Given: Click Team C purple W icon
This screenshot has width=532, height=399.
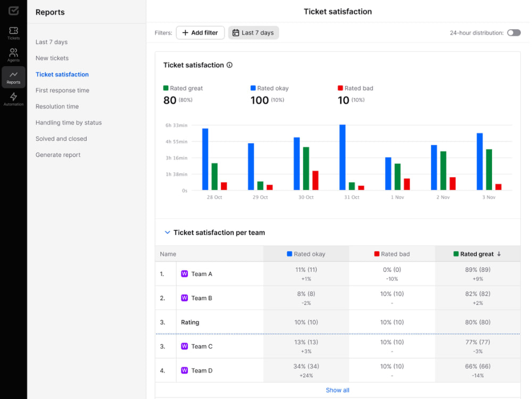Looking at the screenshot, I should click(184, 346).
